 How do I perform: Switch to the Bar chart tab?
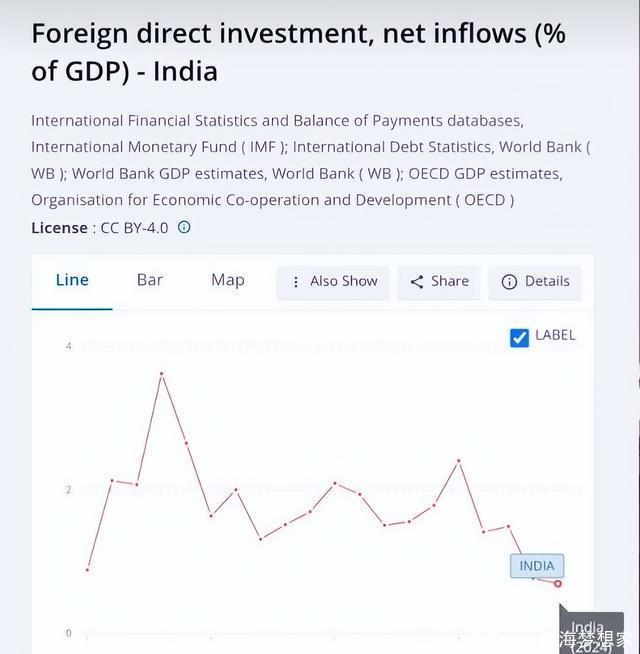[150, 280]
